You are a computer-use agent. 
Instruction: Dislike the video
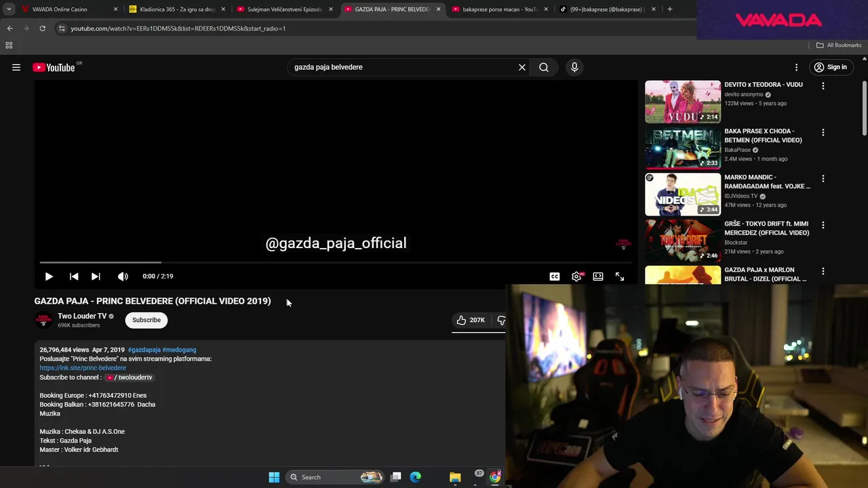click(500, 320)
